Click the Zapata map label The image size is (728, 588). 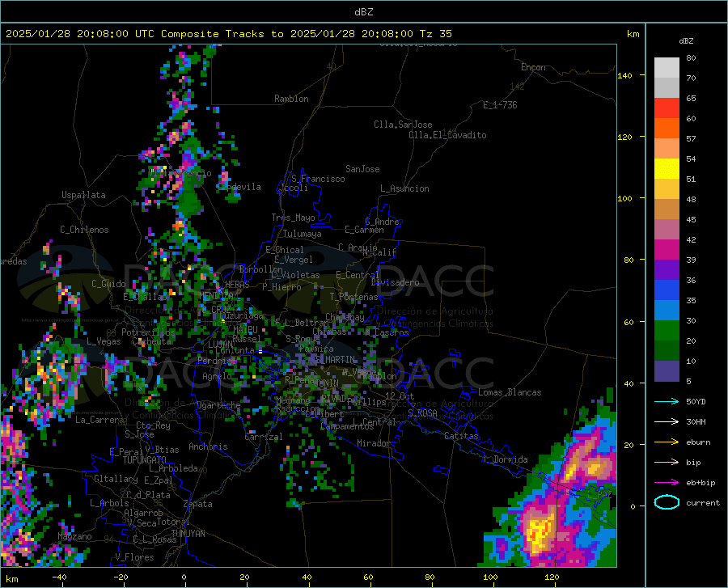[198, 504]
